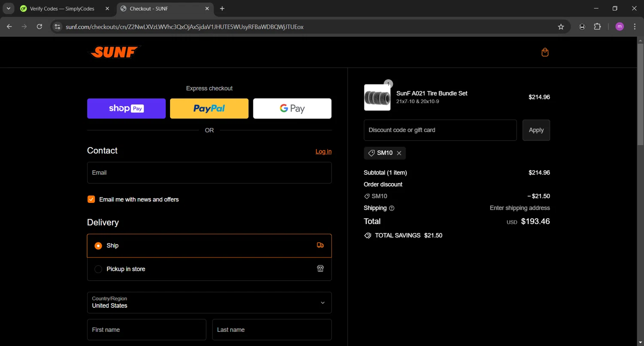Go back in browser history
The height and width of the screenshot is (346, 644).
9,27
